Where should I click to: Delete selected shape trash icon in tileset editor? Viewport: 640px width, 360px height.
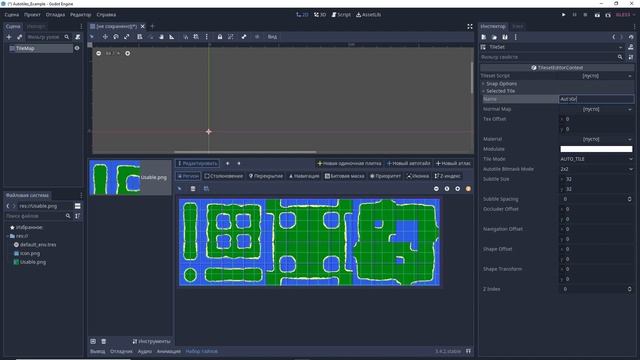point(193,189)
